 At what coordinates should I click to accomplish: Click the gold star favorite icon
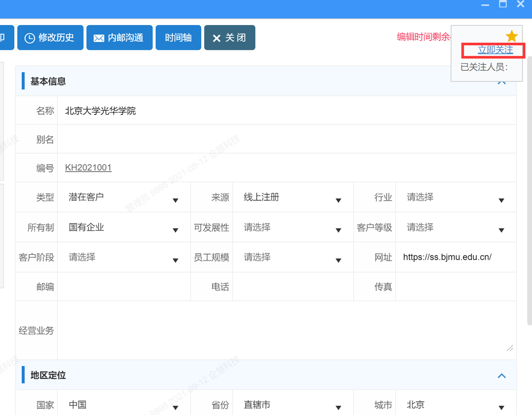point(511,36)
